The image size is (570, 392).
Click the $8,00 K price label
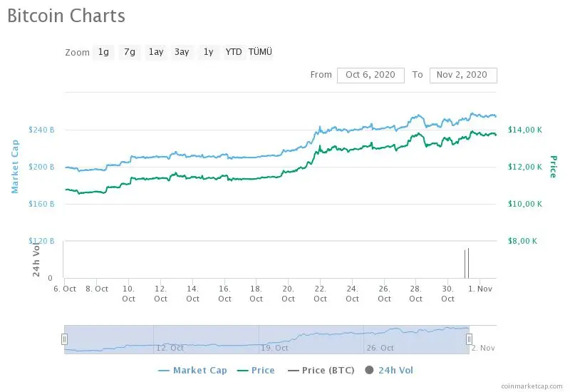pos(522,241)
